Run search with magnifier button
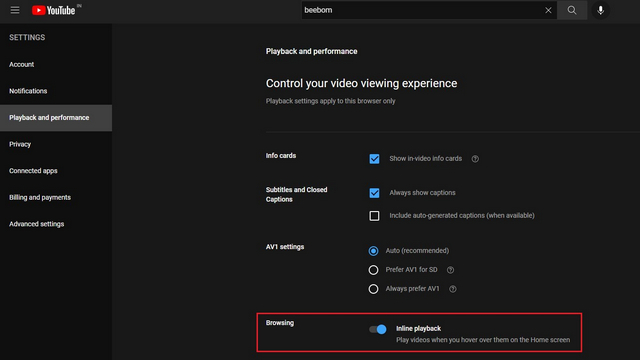640x360 pixels. pos(572,10)
